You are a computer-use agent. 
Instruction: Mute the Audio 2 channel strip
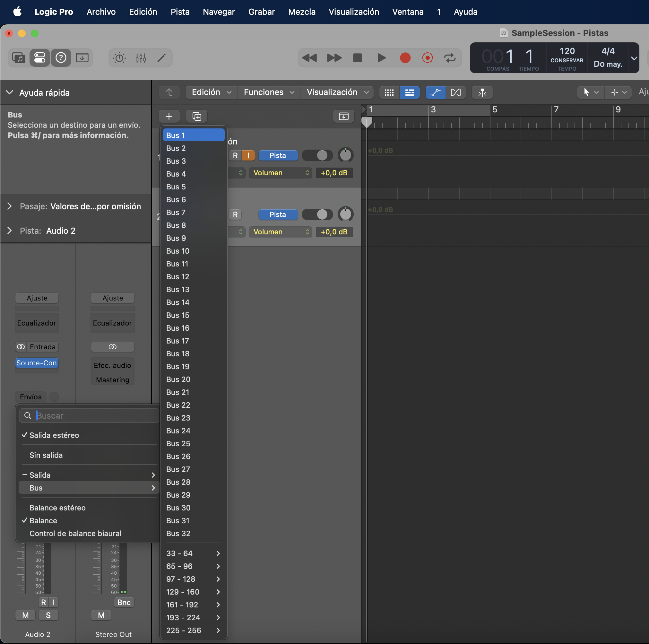click(x=26, y=615)
